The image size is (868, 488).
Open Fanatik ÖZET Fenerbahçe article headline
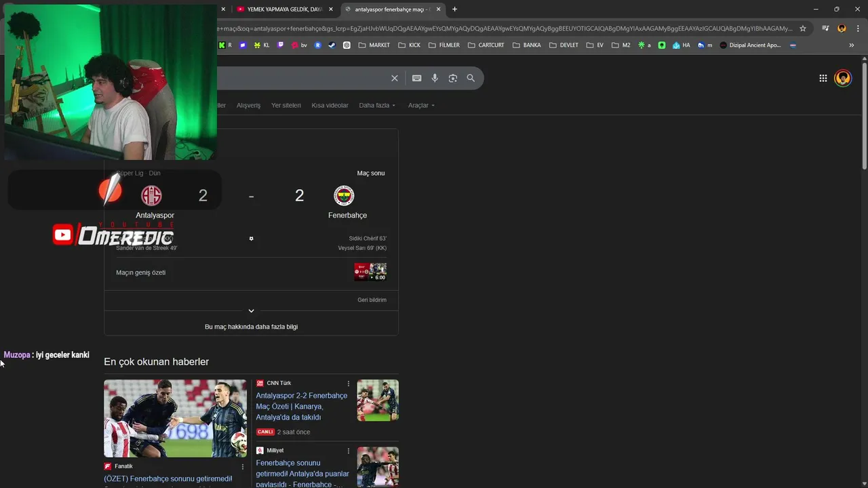(x=168, y=479)
